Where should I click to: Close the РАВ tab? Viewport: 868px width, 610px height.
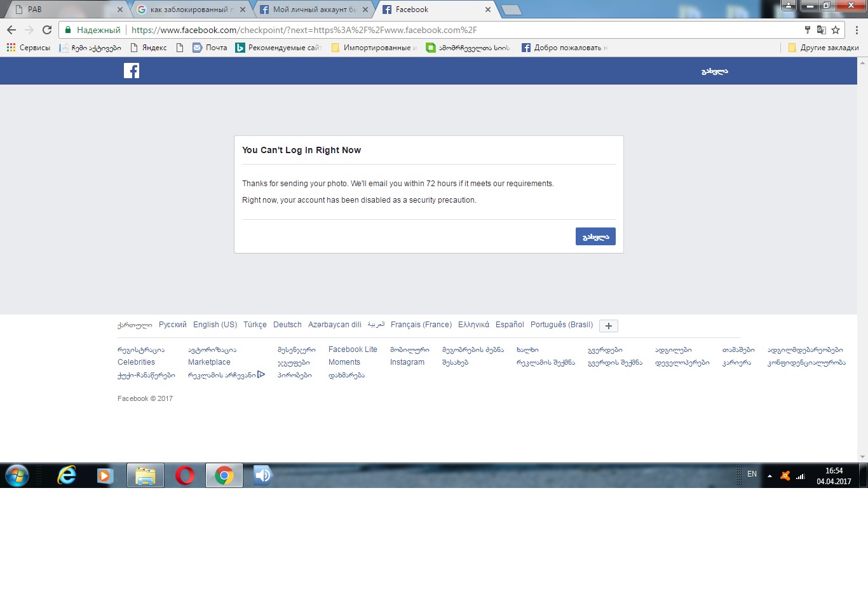(x=119, y=10)
